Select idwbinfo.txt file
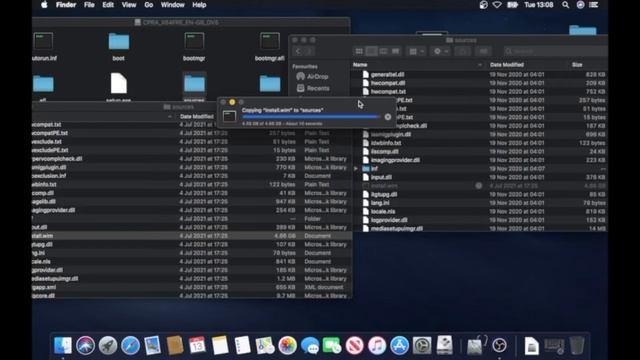 (386, 143)
